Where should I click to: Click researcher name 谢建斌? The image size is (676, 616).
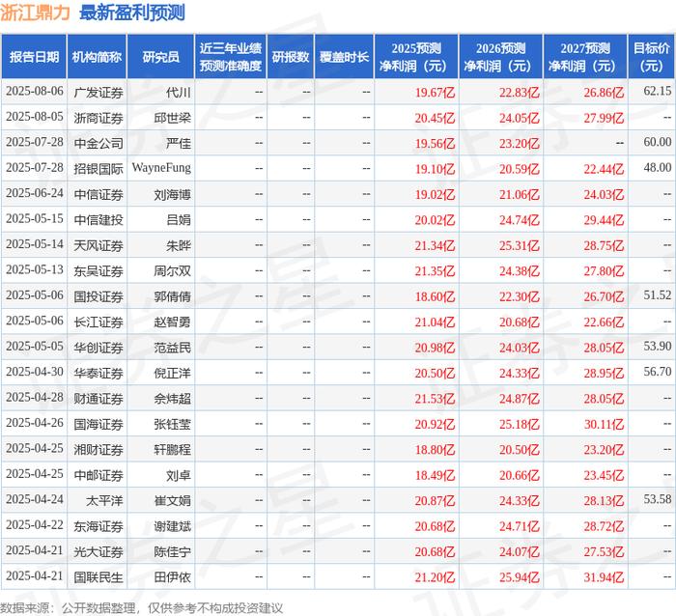coord(173,526)
